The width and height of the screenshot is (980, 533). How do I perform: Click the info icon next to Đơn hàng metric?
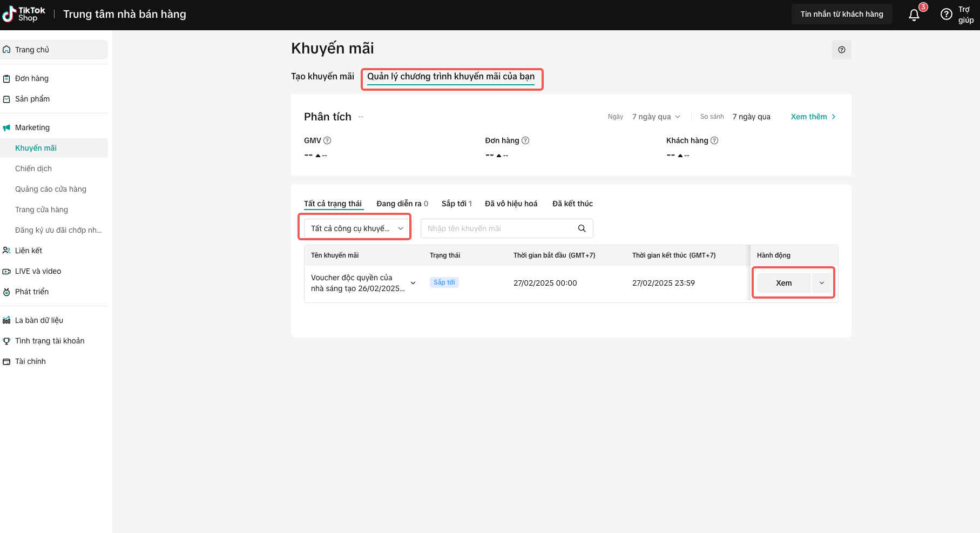525,140
